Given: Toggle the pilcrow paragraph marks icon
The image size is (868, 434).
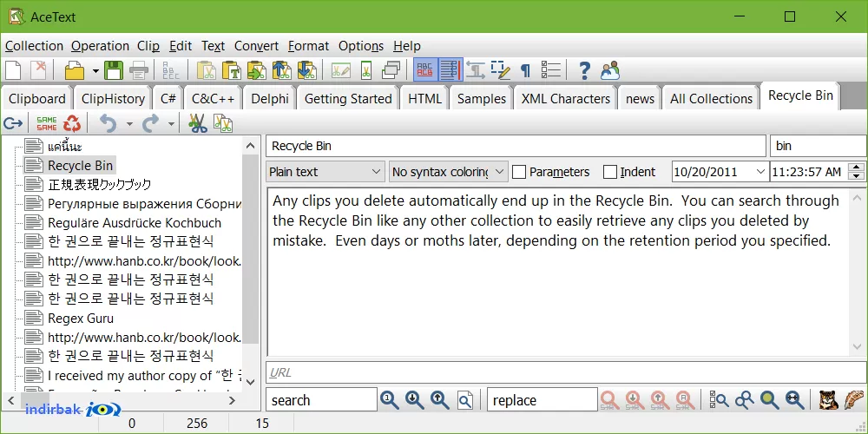Looking at the screenshot, I should [x=525, y=71].
